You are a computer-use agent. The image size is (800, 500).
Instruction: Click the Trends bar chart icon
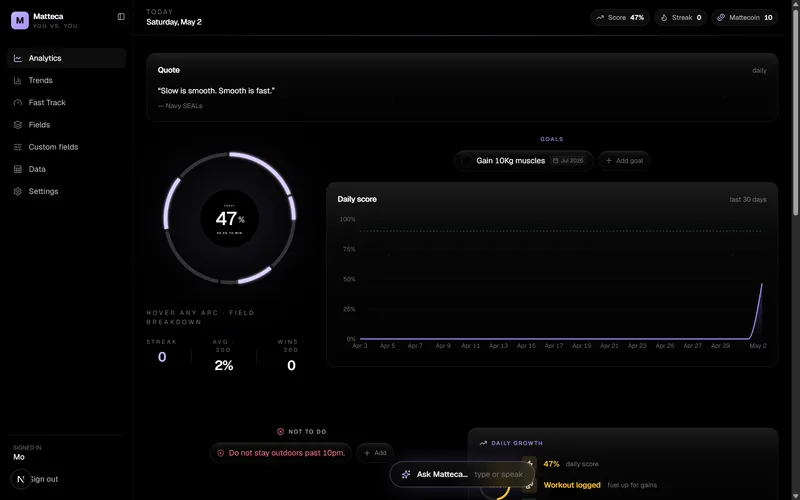point(18,80)
